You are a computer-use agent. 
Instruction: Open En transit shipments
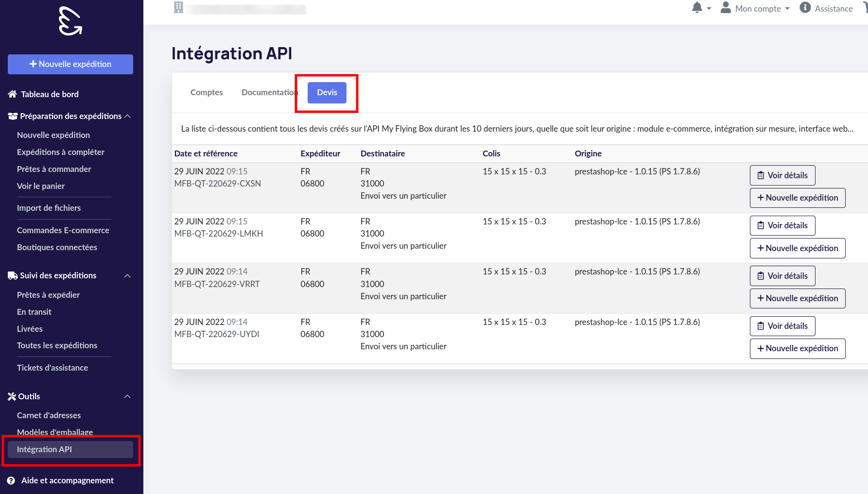click(34, 312)
